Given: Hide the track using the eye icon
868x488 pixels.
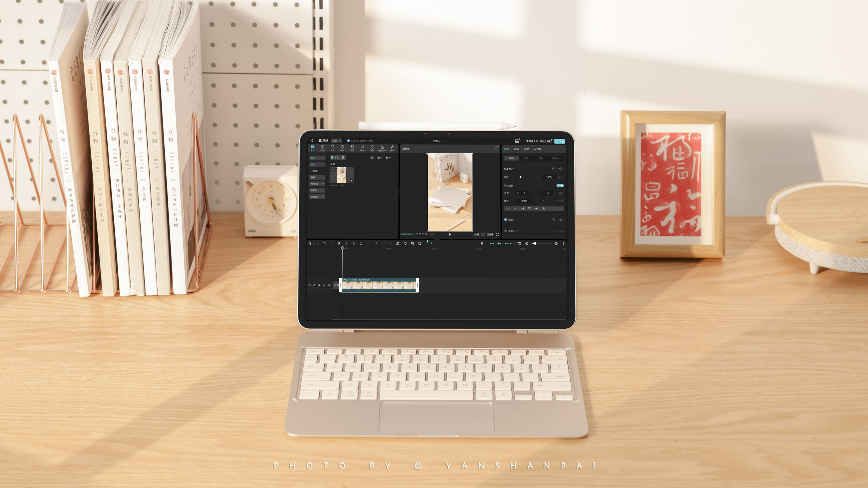Looking at the screenshot, I should (x=319, y=285).
